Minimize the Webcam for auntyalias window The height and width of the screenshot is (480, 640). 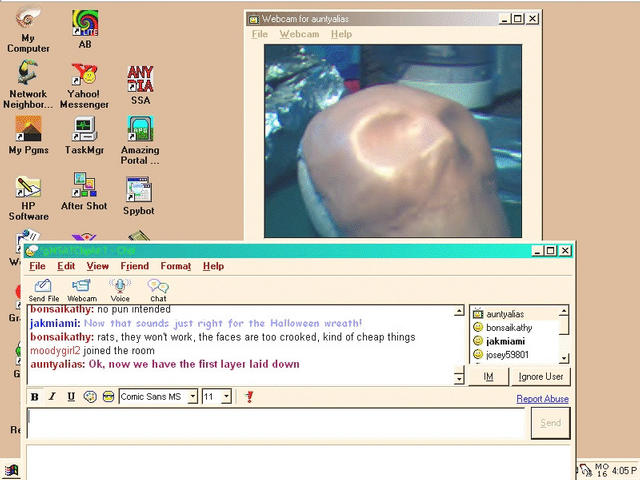pyautogui.click(x=505, y=19)
